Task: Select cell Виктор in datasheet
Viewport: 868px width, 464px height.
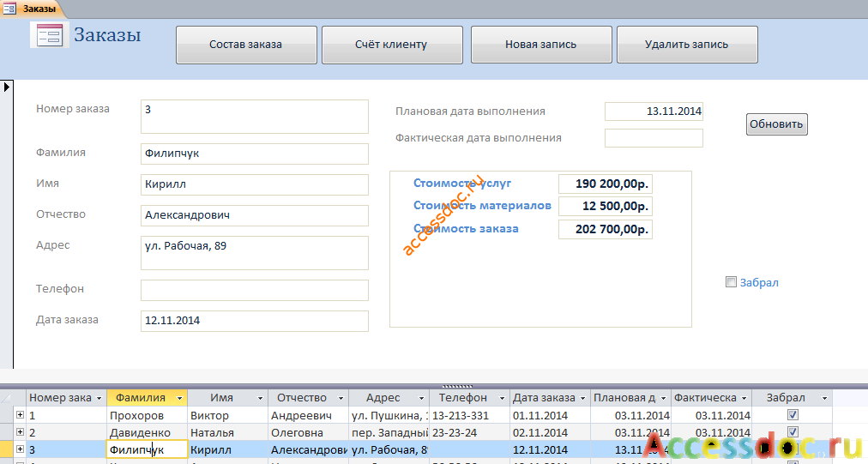Action: [x=227, y=415]
